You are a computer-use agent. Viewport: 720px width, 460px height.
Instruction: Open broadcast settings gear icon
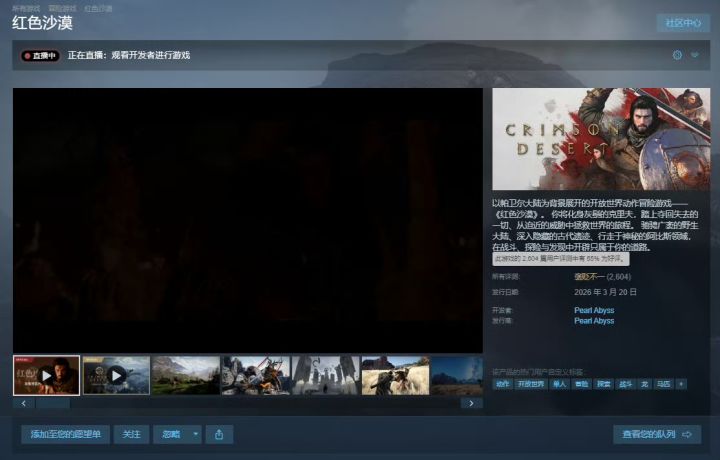[x=677, y=55]
